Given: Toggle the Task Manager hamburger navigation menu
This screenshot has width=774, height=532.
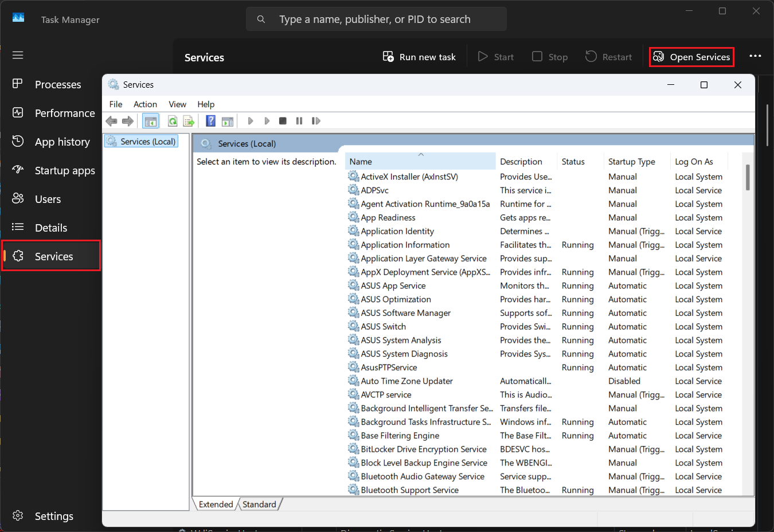Looking at the screenshot, I should tap(18, 55).
